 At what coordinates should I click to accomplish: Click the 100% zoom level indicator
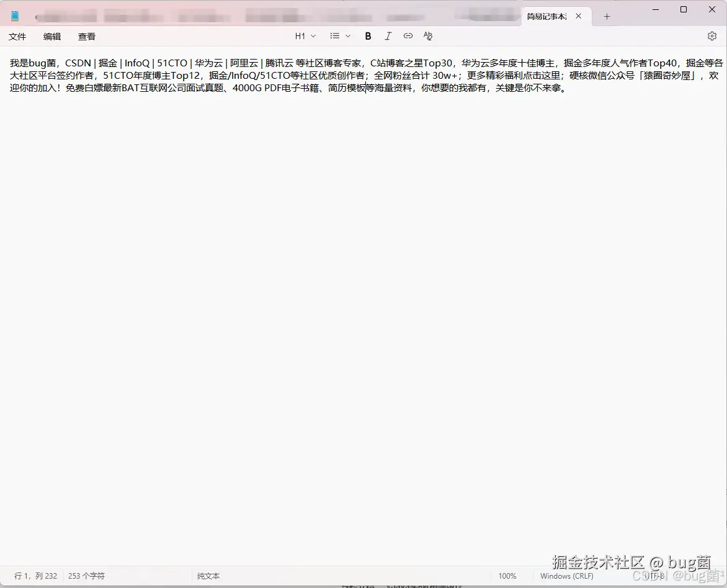pos(507,576)
